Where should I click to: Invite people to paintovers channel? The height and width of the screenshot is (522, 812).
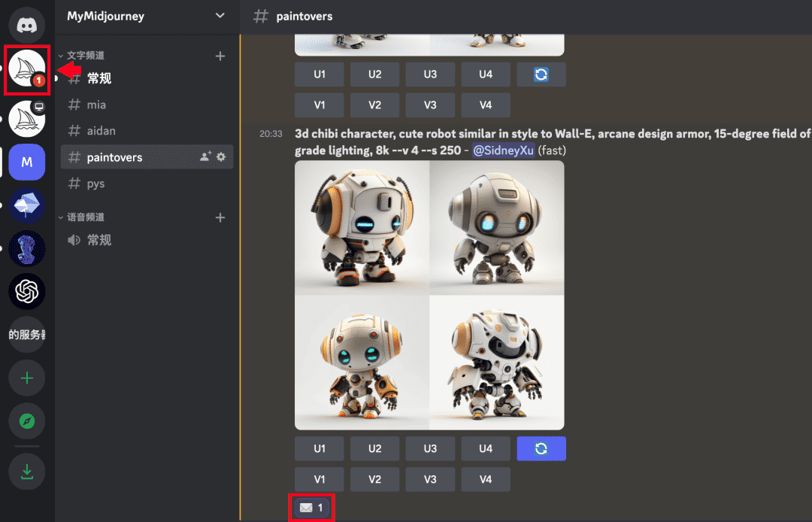[205, 156]
